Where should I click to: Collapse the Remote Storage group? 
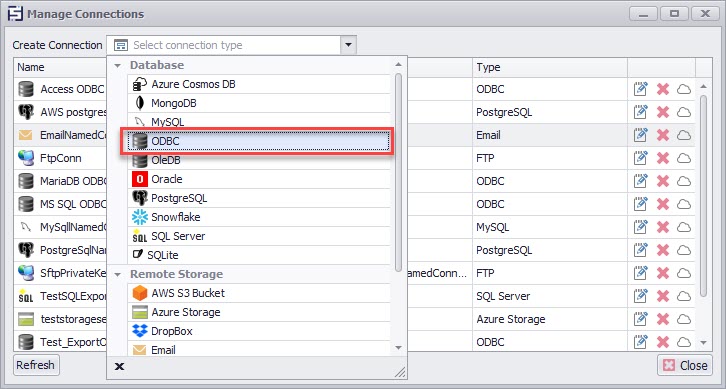point(118,275)
